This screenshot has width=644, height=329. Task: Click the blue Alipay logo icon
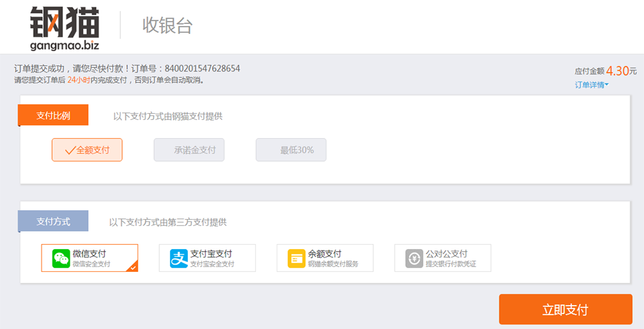(x=179, y=258)
